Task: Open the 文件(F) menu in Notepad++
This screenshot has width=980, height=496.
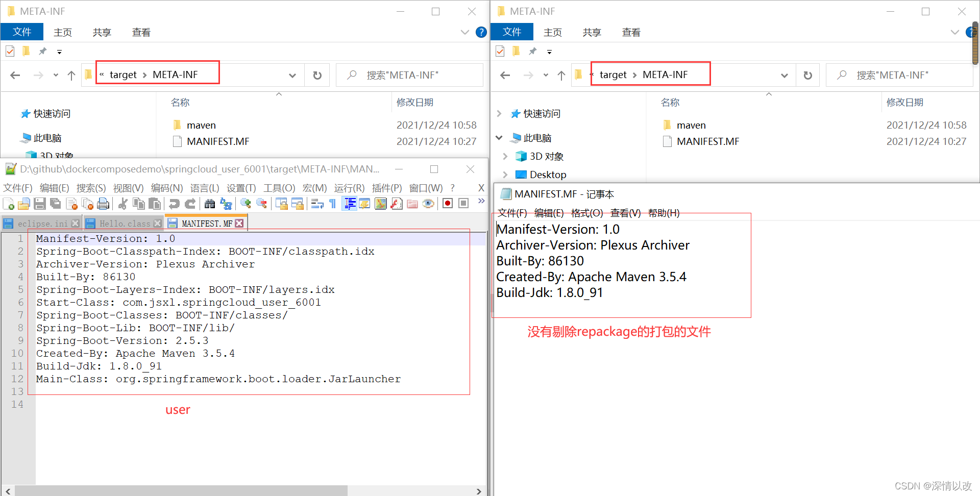Action: 18,188
